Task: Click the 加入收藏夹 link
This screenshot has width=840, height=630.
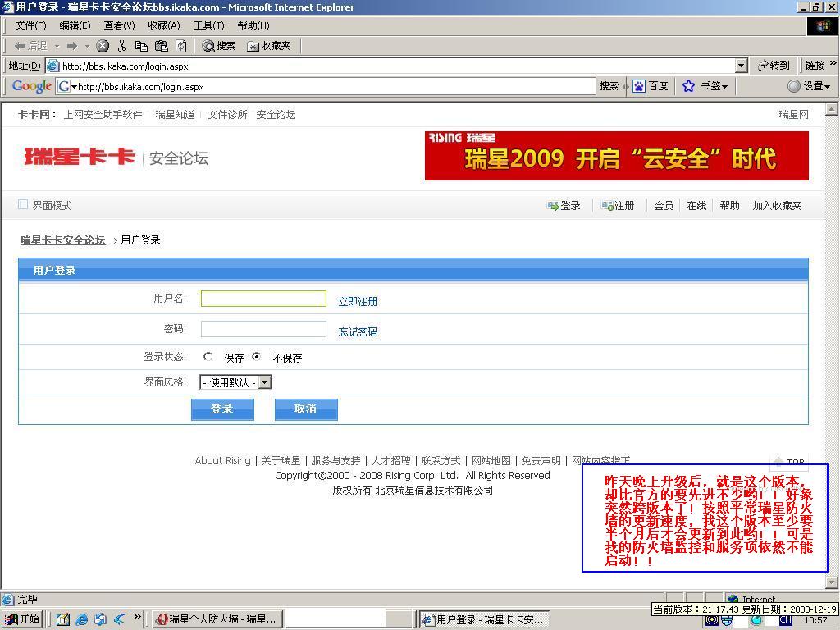Action: tap(777, 206)
